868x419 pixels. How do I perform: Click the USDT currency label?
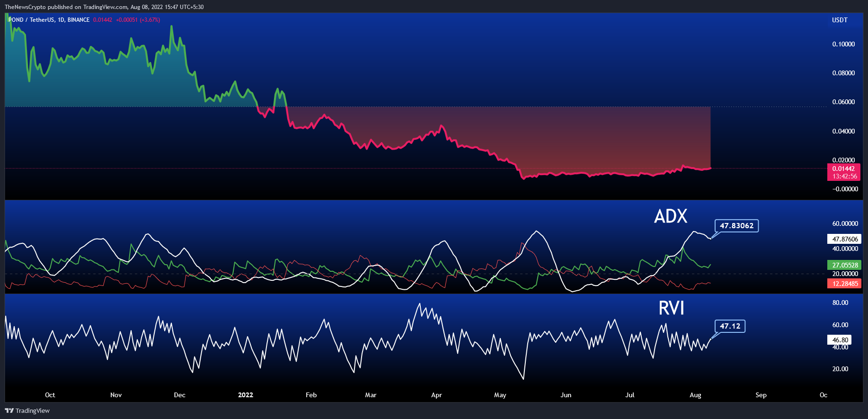tap(840, 20)
